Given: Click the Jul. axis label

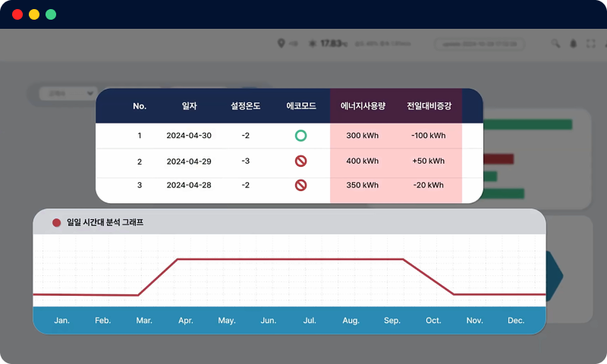Looking at the screenshot, I should point(310,321).
